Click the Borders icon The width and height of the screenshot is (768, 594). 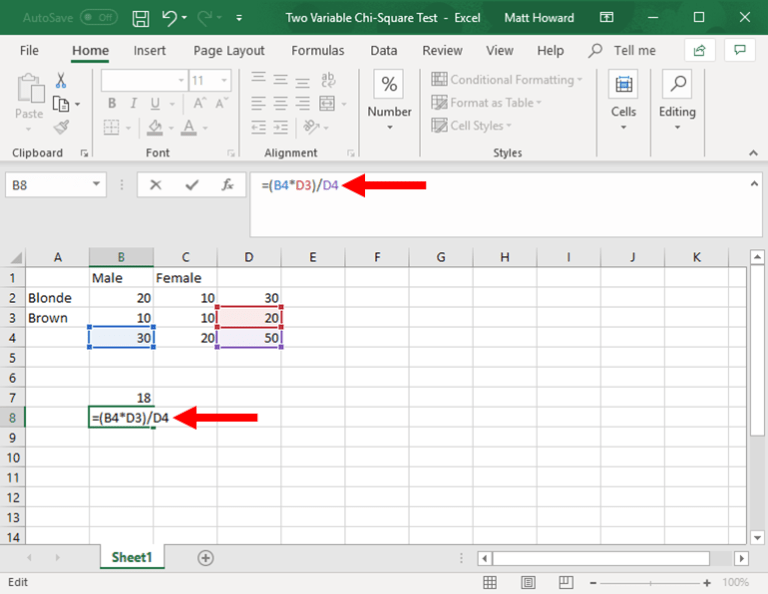tap(111, 128)
